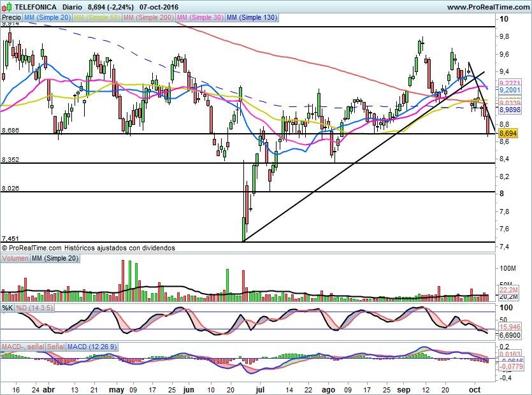Click the may month label on the time axis

click(x=117, y=390)
